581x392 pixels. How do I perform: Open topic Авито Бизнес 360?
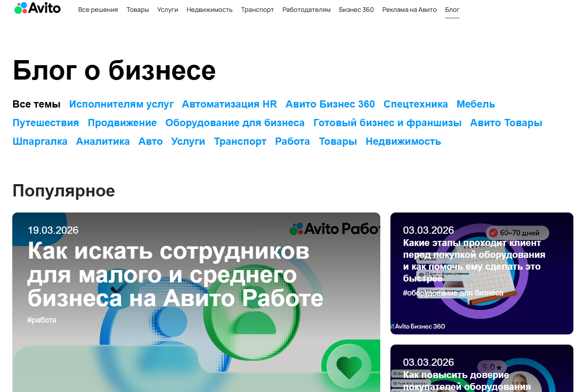click(x=330, y=104)
